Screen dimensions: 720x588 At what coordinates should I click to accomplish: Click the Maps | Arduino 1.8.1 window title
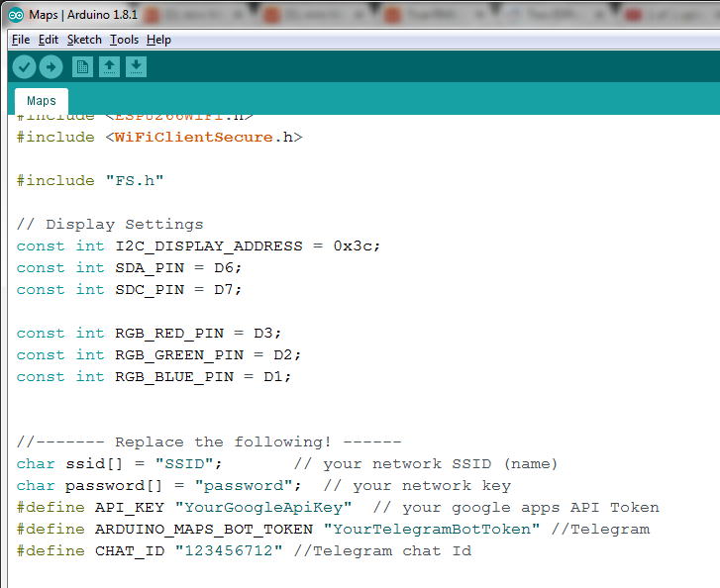pos(83,15)
